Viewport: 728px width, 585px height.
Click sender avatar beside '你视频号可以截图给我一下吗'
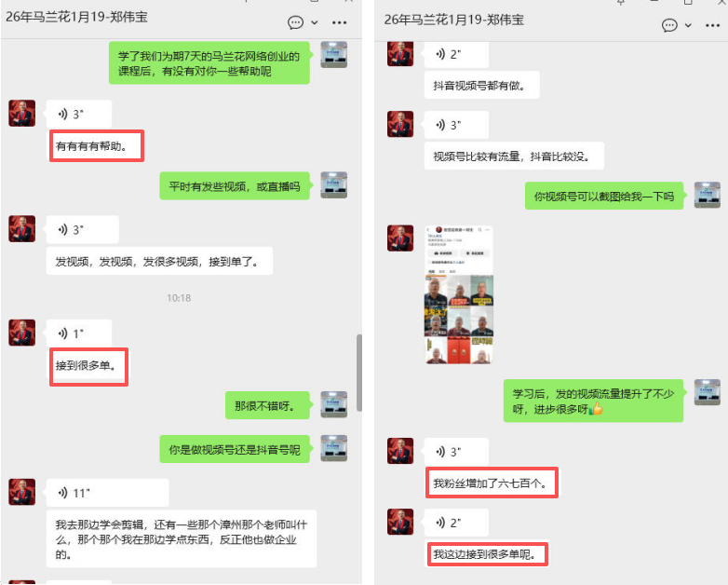tap(708, 195)
